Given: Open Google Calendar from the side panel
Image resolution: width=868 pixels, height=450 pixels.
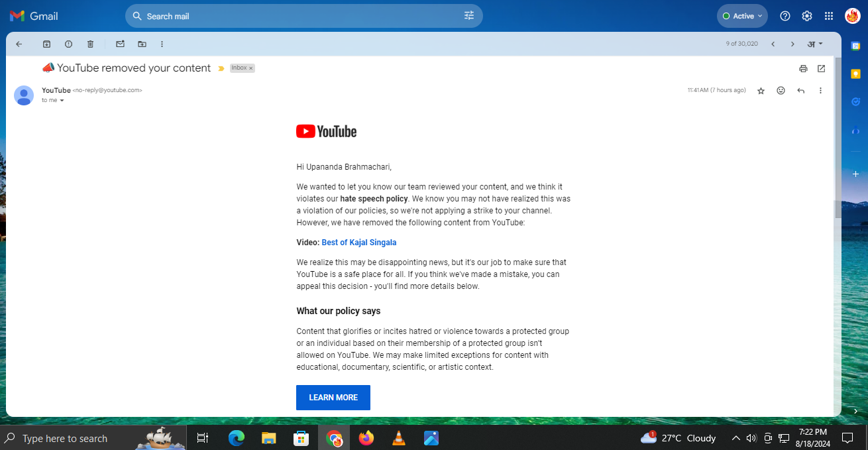Looking at the screenshot, I should tap(855, 46).
